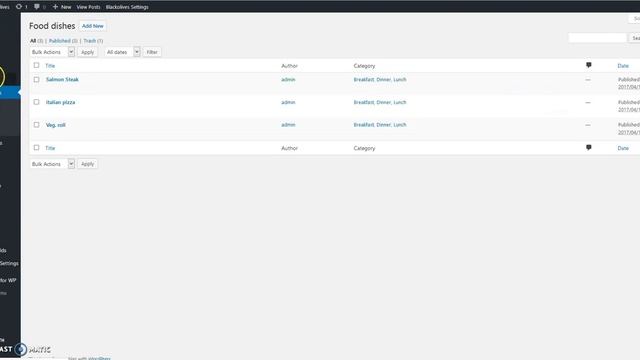This screenshot has width=640, height=360.
Task: Open the plus New menu in admin bar
Action: [x=62, y=7]
